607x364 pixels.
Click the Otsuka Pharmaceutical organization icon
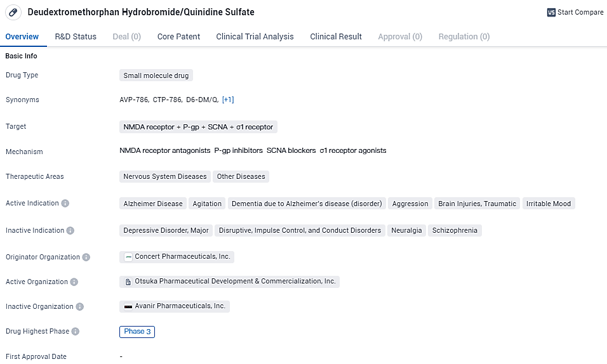click(x=128, y=282)
